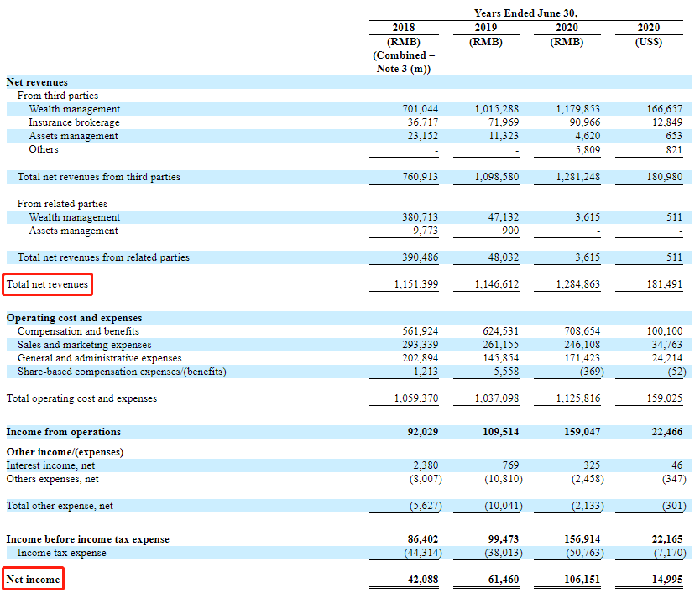Click the Insurance brokerage row label
Viewport: 700px width, 598px height.
74,122
